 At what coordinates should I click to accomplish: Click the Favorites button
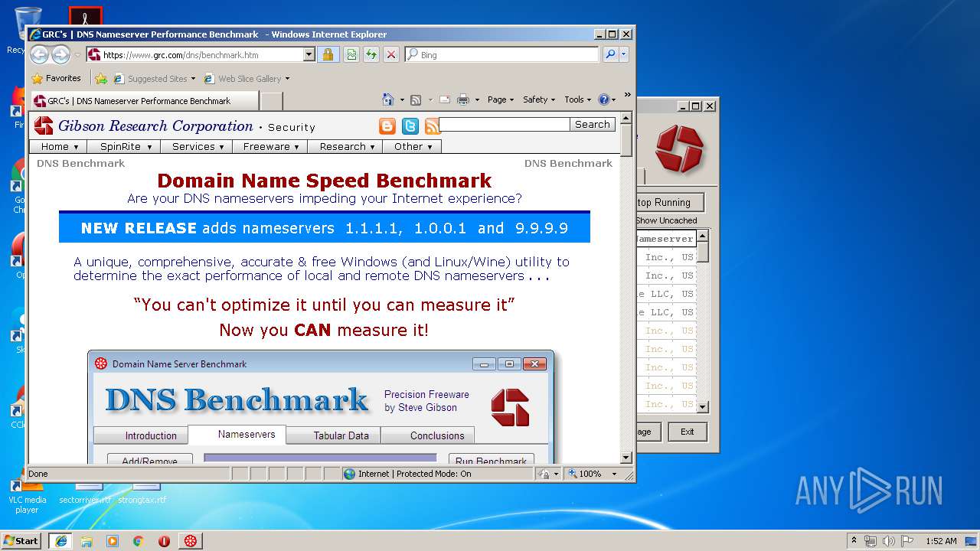coord(56,78)
